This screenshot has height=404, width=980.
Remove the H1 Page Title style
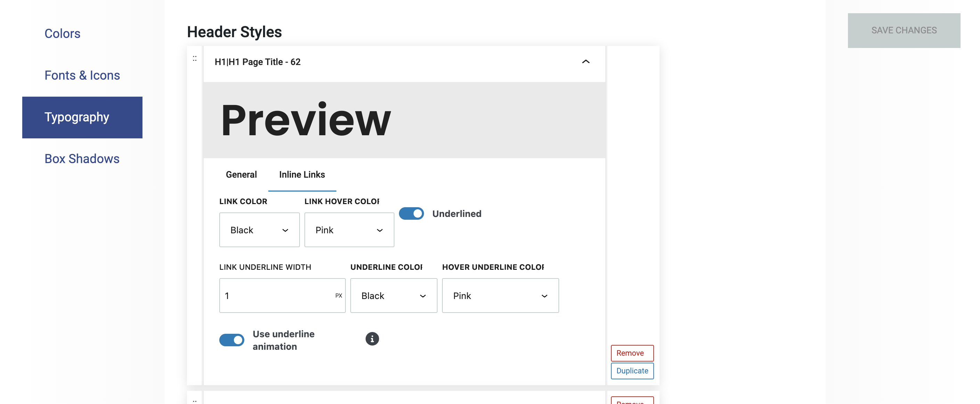pos(631,353)
